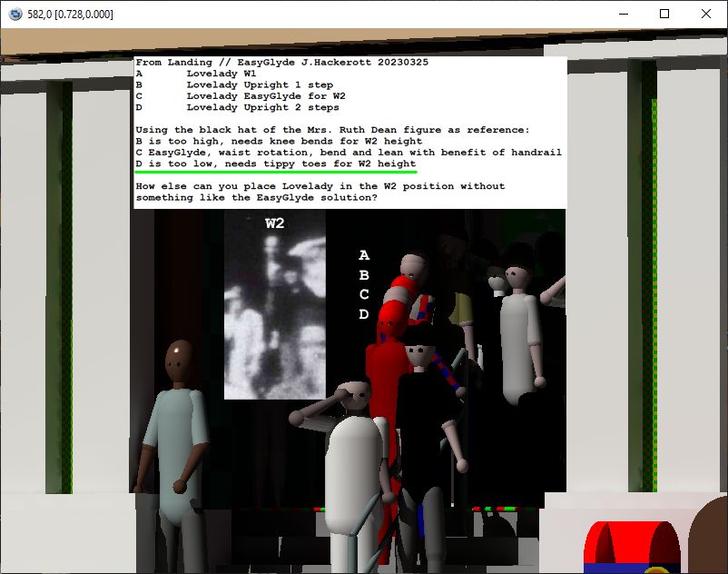
Task: Click the W2 label above the photo
Action: pyautogui.click(x=274, y=223)
